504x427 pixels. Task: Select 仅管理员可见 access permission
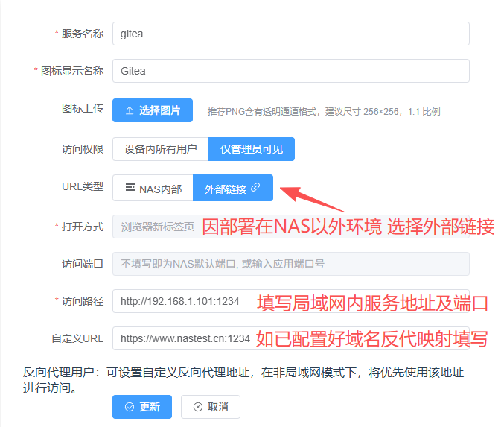point(252,149)
